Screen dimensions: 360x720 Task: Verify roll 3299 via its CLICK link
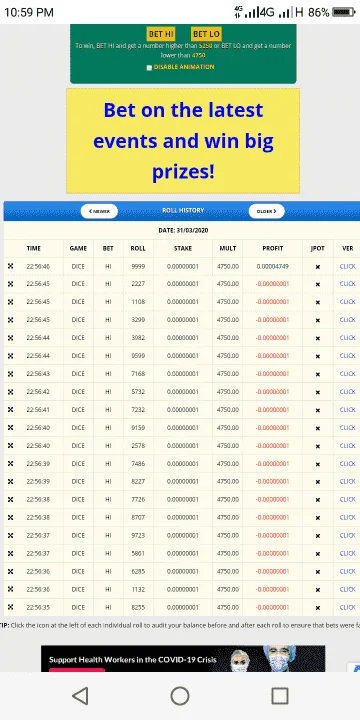[x=348, y=320]
